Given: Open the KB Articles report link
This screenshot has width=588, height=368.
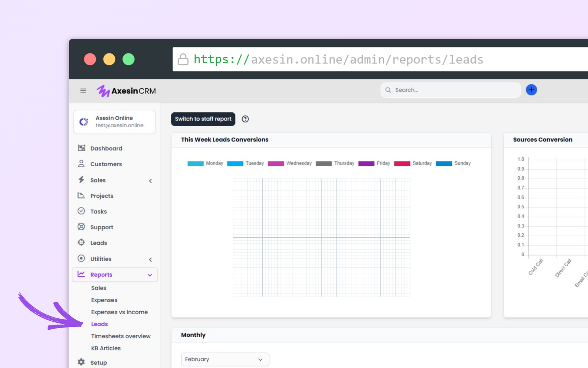Looking at the screenshot, I should [106, 348].
